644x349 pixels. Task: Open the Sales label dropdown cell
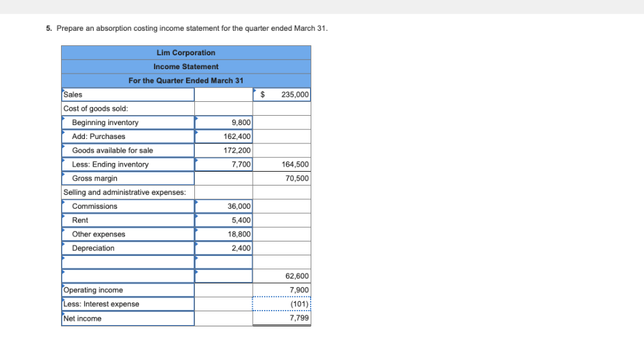point(128,94)
